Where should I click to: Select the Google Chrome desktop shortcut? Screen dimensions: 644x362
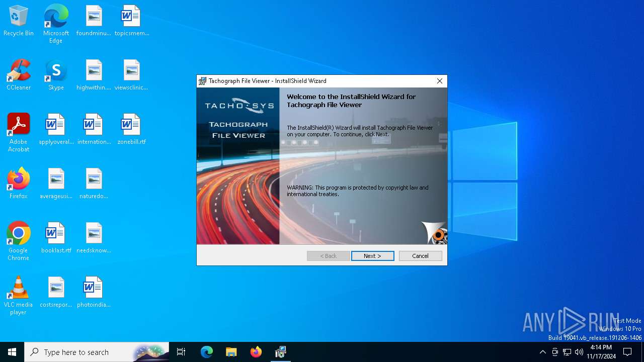(19, 241)
